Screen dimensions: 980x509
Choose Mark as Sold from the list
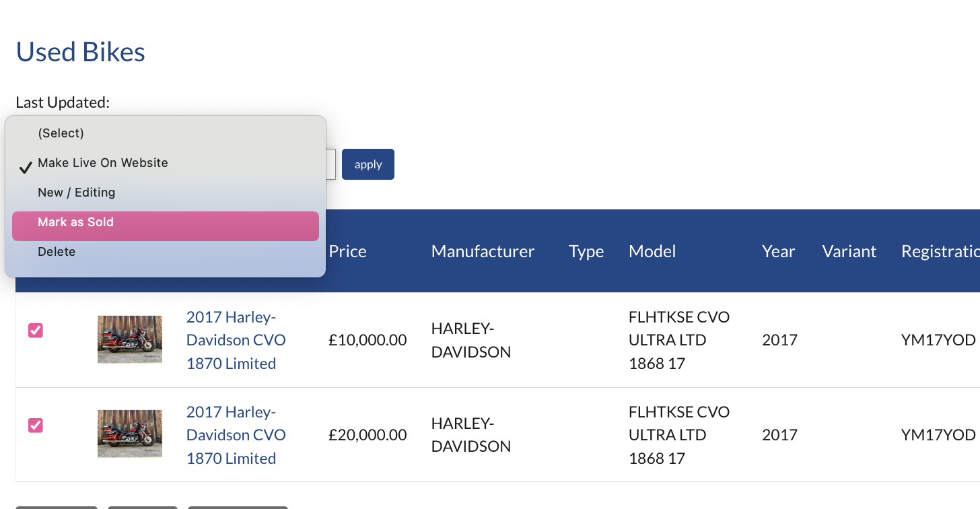pyautogui.click(x=76, y=222)
